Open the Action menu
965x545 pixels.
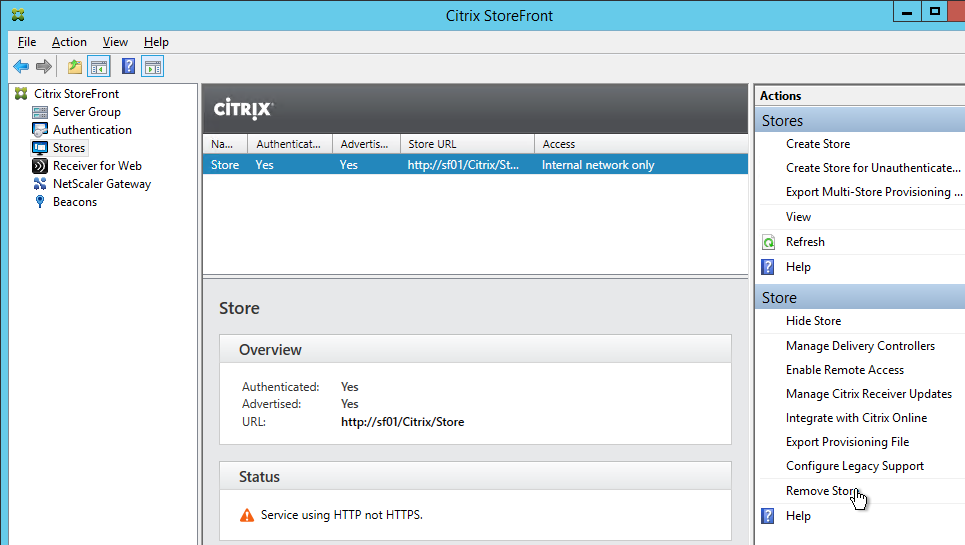point(69,42)
